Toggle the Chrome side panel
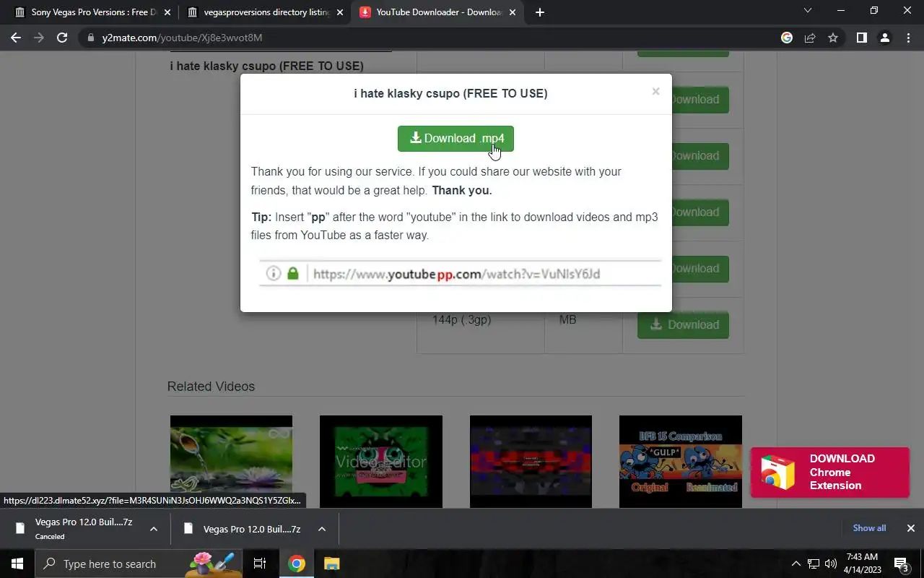 click(x=861, y=38)
